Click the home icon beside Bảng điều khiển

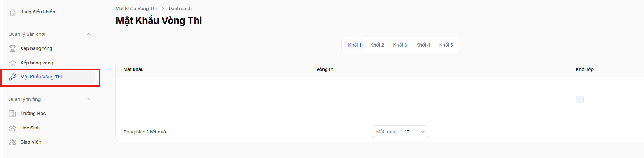[x=13, y=12]
